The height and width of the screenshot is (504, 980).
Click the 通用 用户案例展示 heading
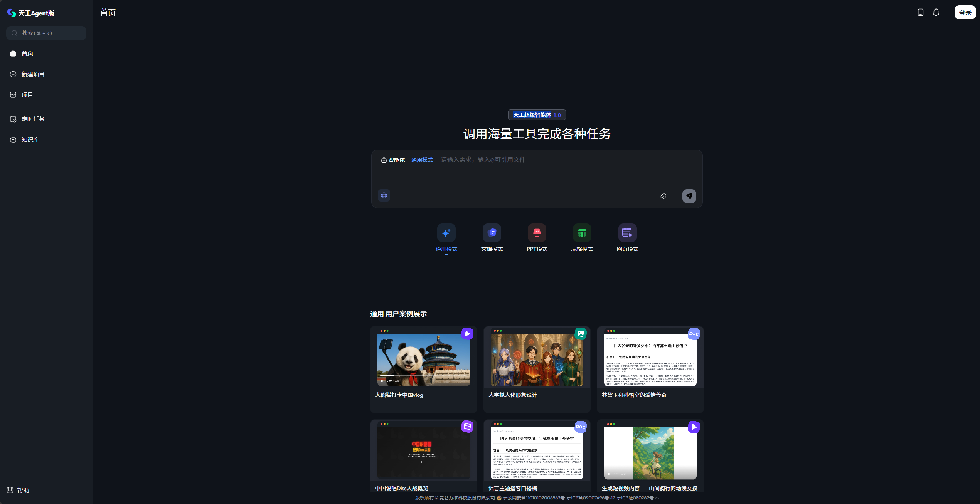coord(398,314)
